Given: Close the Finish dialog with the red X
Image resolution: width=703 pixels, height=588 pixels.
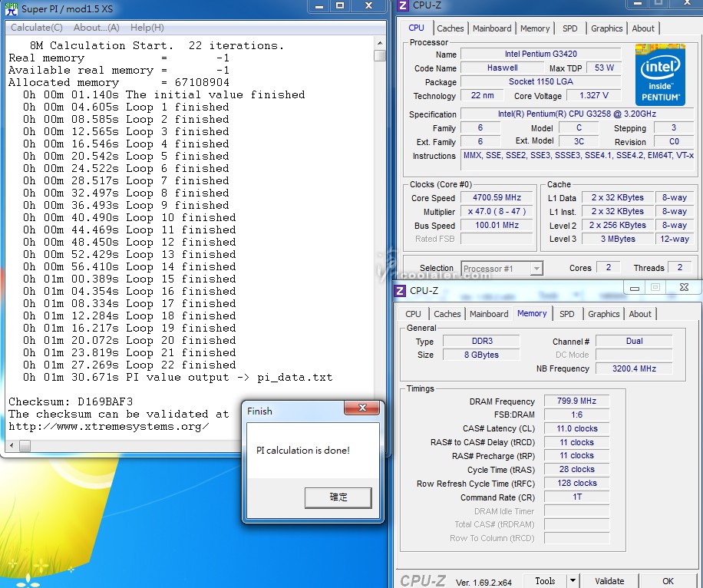Looking at the screenshot, I should click(362, 408).
